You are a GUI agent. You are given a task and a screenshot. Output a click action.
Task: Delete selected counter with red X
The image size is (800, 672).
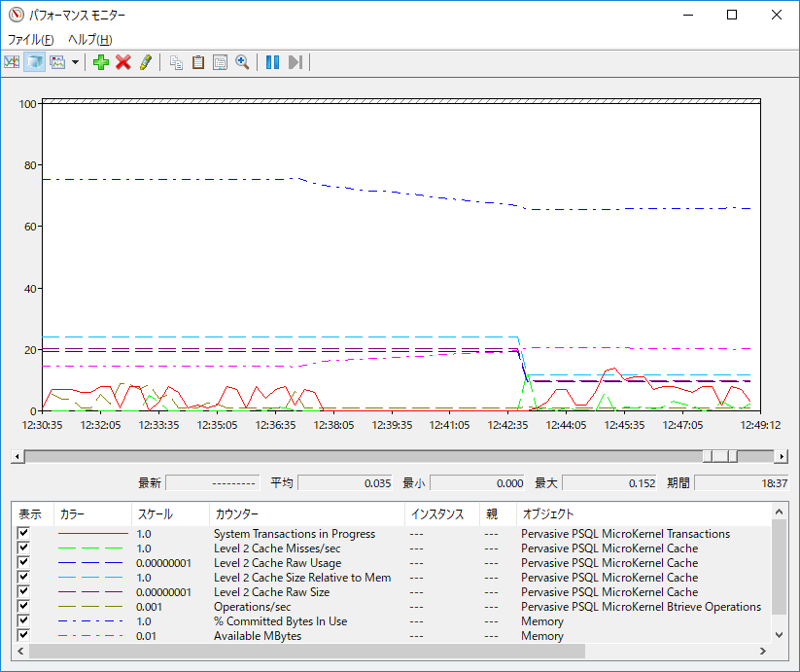123,62
